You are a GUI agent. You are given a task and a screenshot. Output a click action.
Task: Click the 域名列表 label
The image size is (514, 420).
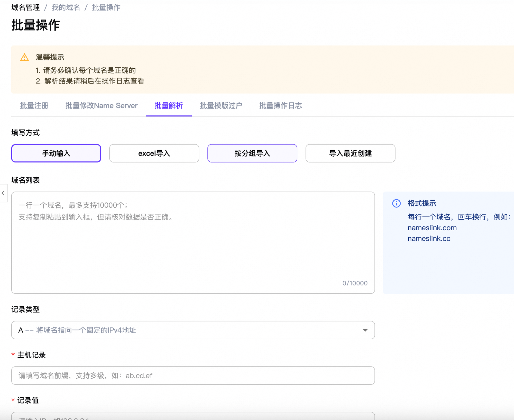click(x=25, y=180)
